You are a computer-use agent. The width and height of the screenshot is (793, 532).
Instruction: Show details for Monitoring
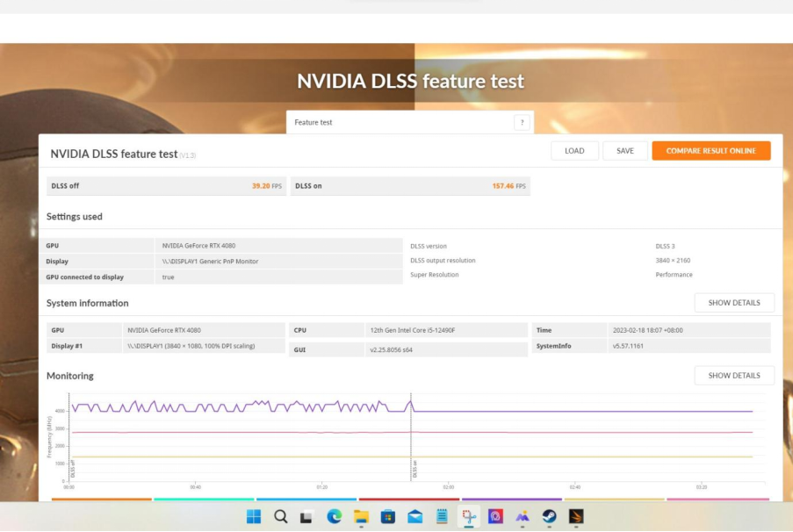734,375
